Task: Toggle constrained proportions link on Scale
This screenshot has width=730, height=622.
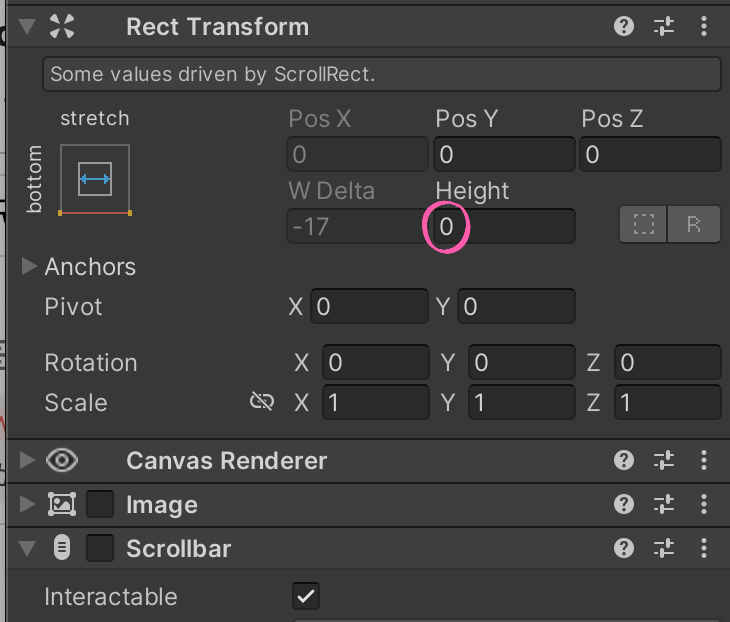Action: point(262,402)
